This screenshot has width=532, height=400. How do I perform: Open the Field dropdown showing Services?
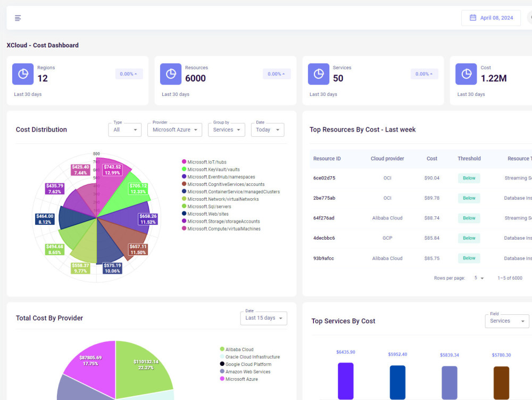507,321
